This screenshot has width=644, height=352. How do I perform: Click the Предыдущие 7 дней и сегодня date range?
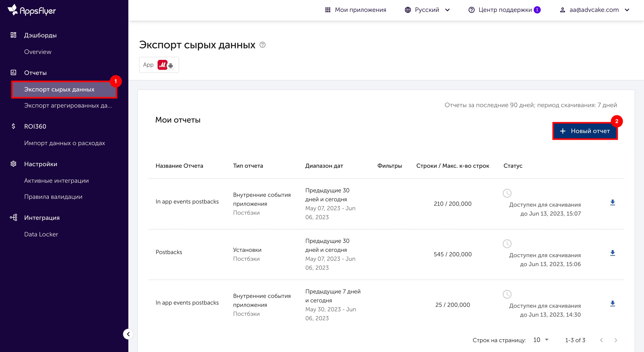point(333,296)
